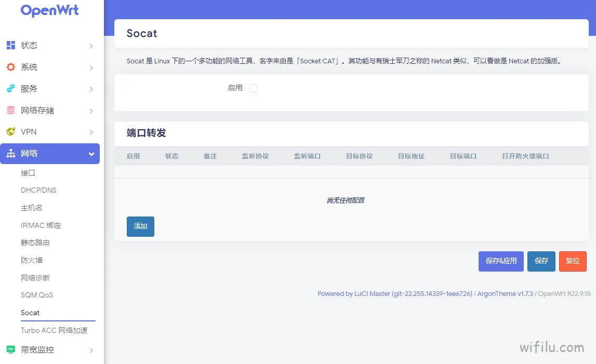
Task: Click the 网络 sitemap icon in the sidebar
Action: 10,154
